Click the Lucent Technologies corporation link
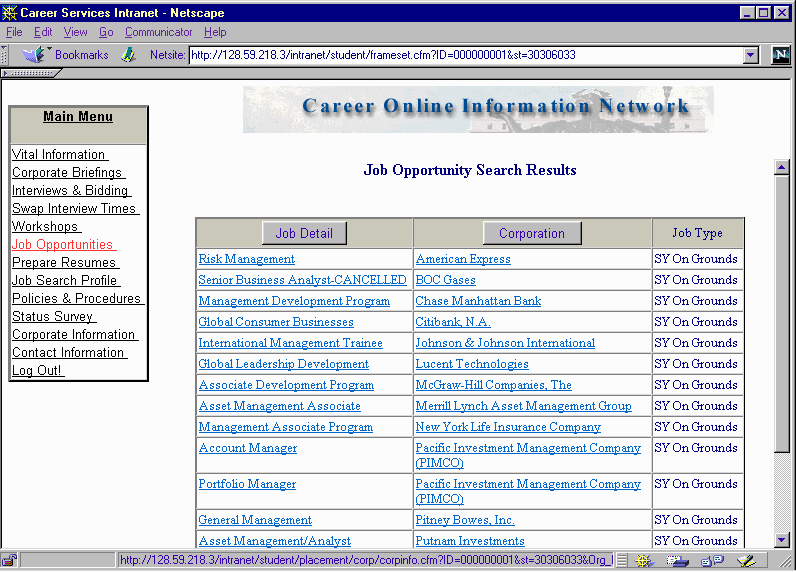Viewport: 796px width, 572px height. tap(472, 364)
